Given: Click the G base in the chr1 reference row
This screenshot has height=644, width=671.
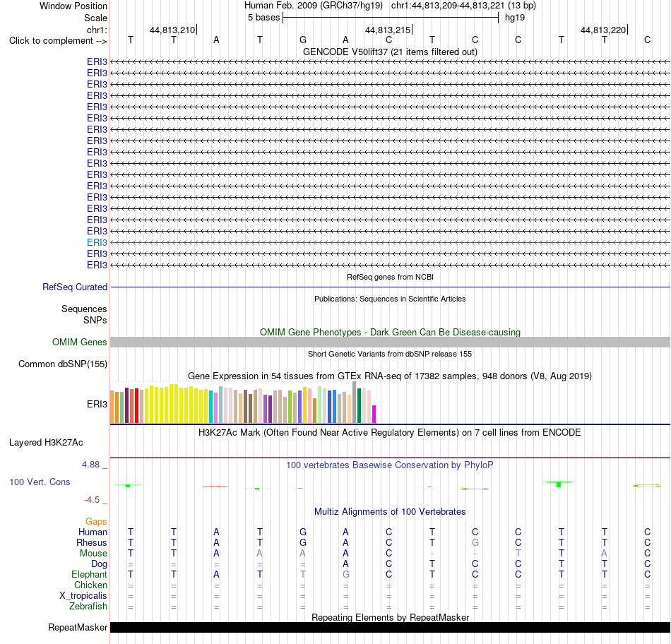Looking at the screenshot, I should coord(303,40).
